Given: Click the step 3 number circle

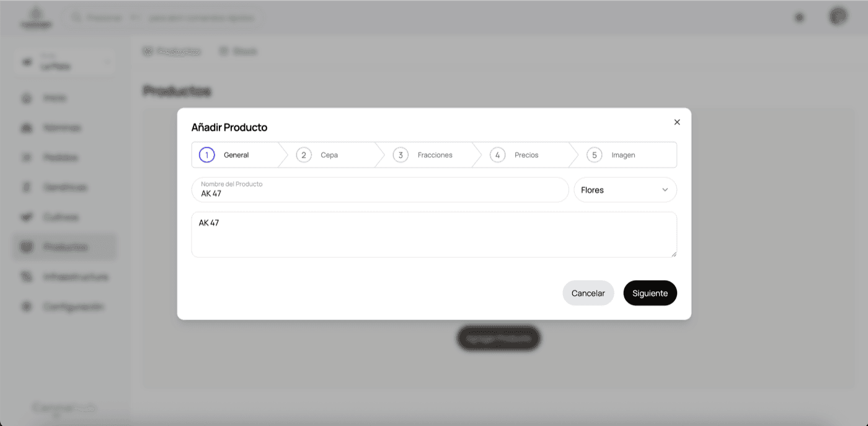Looking at the screenshot, I should pos(401,155).
